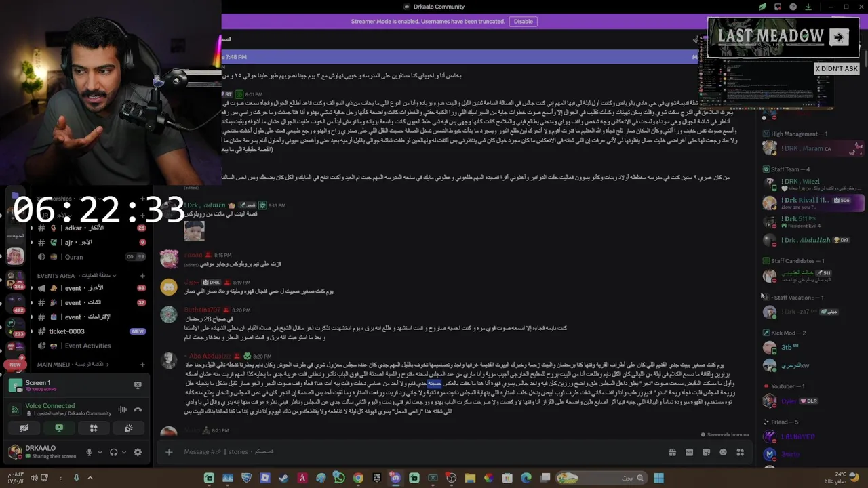The image size is (868, 488).
Task: Disable Streamer Mode via the Disable button
Action: point(523,21)
